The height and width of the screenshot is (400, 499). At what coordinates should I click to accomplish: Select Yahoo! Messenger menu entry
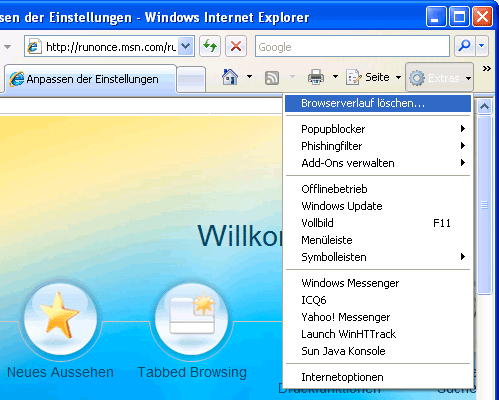pos(378,317)
